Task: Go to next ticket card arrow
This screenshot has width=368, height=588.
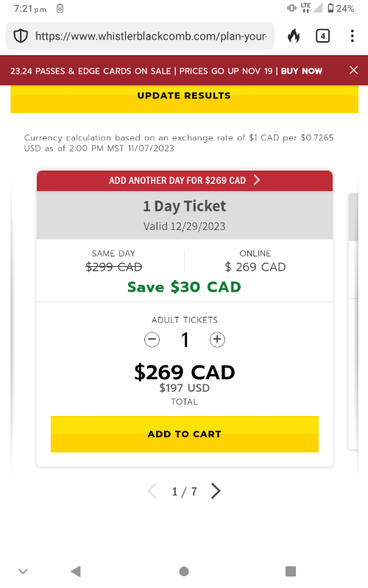Action: pos(216,491)
